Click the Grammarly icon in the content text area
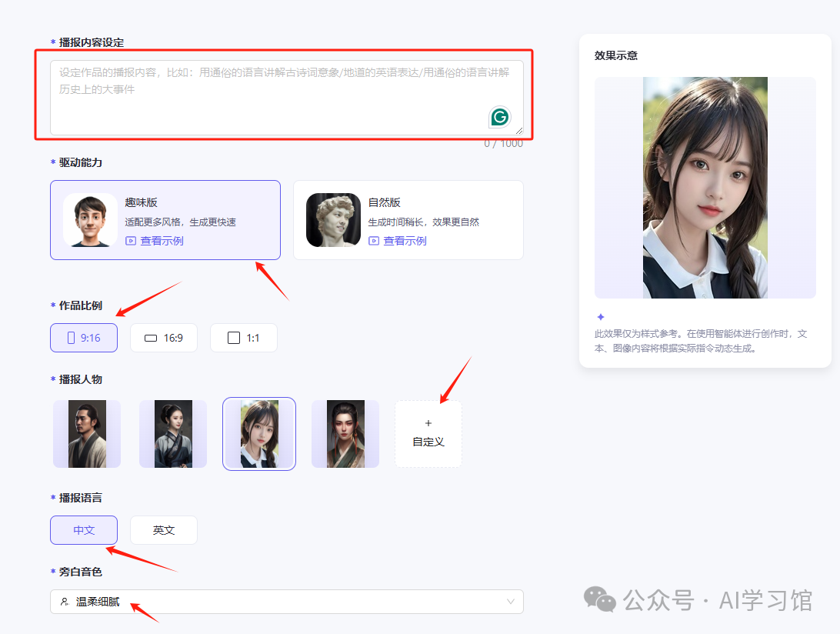840x634 pixels. click(x=499, y=117)
